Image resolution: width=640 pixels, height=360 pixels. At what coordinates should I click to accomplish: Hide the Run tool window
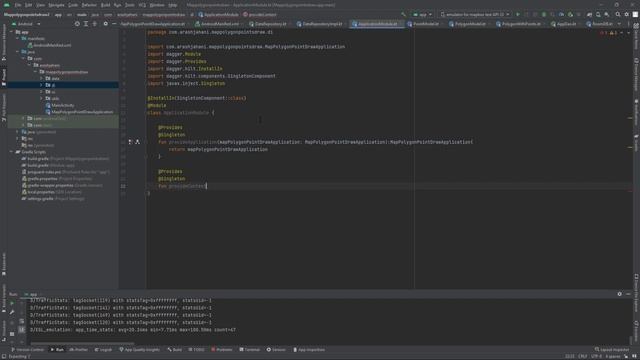click(629, 294)
